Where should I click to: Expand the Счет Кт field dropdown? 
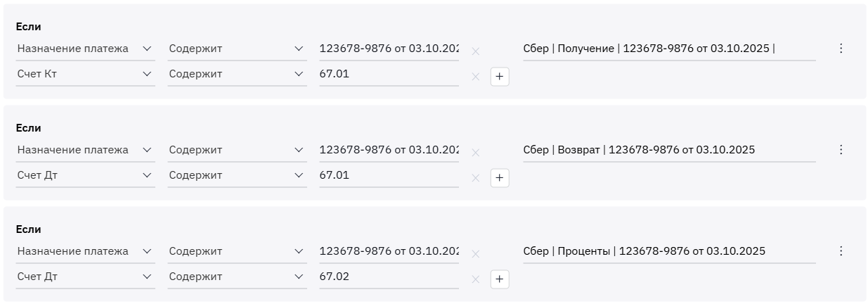[85, 74]
